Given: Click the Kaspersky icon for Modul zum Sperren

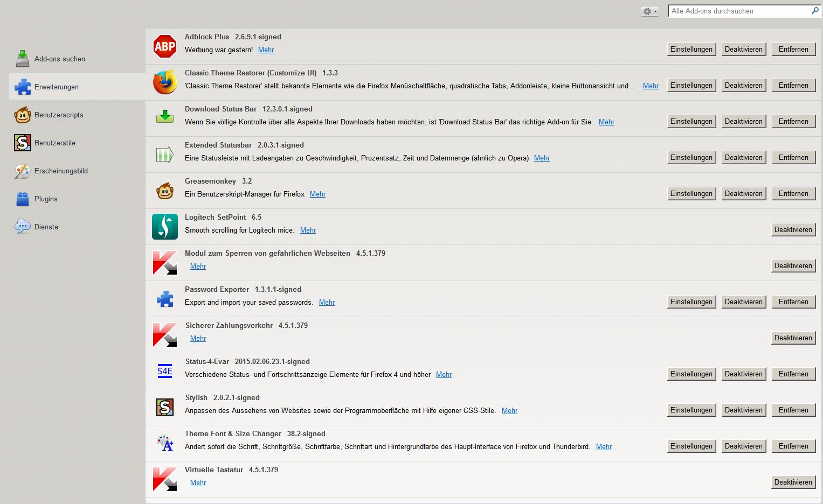Looking at the screenshot, I should (x=165, y=263).
